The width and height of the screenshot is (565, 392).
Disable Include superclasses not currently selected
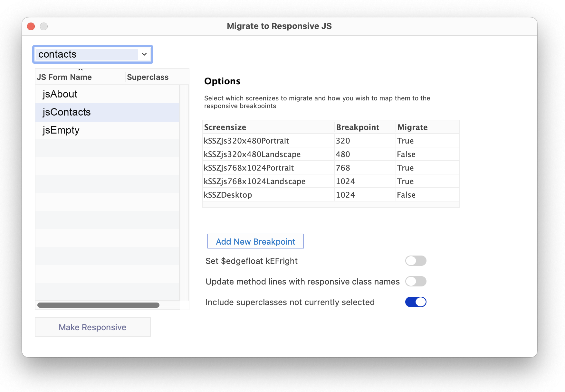[416, 302]
